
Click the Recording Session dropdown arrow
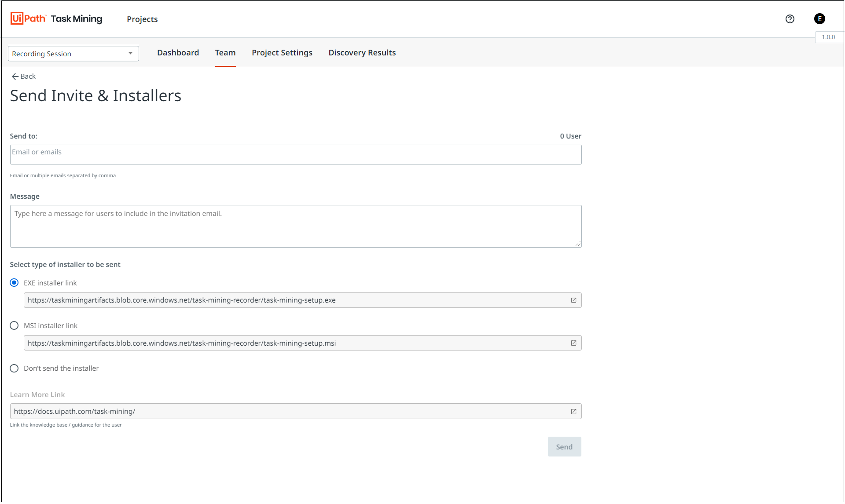(131, 53)
